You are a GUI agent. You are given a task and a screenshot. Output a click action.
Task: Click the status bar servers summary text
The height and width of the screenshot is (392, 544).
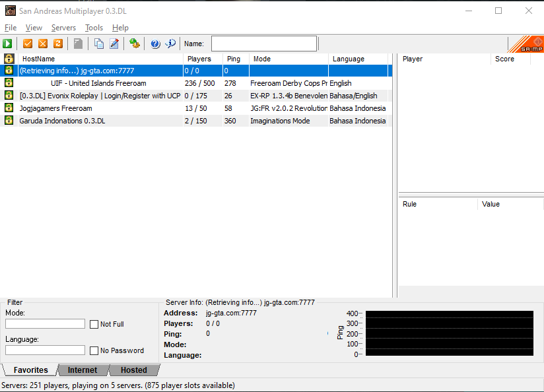(118, 385)
